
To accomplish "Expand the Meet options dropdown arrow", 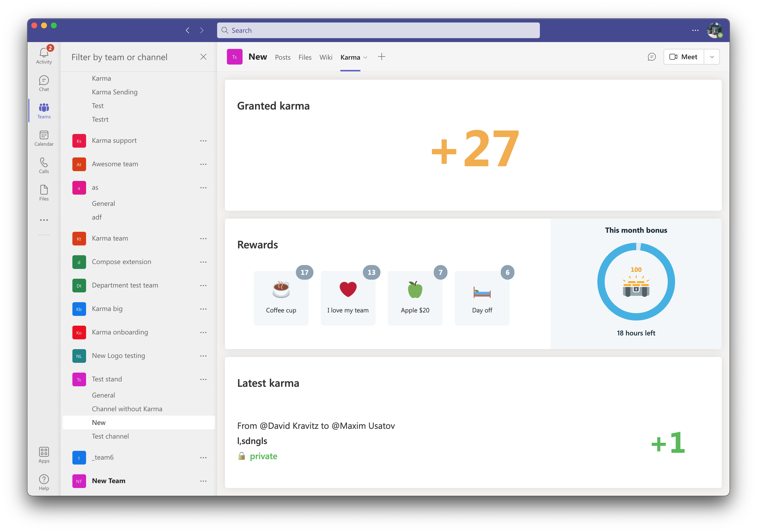I will point(712,57).
